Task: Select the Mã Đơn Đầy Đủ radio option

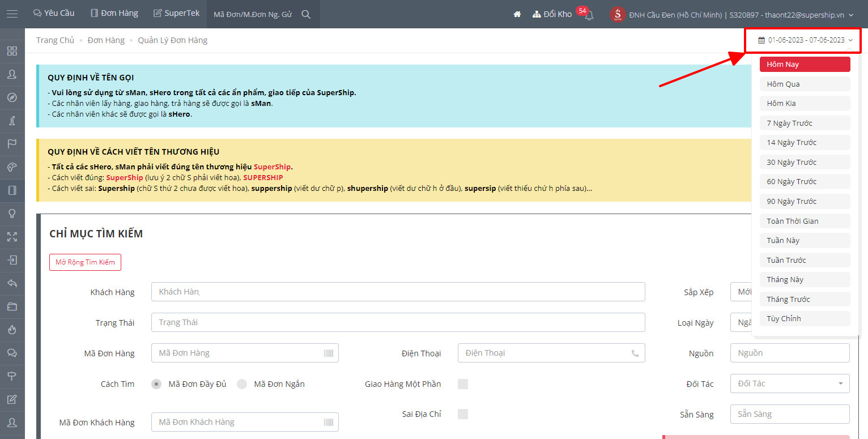Action: [x=156, y=384]
